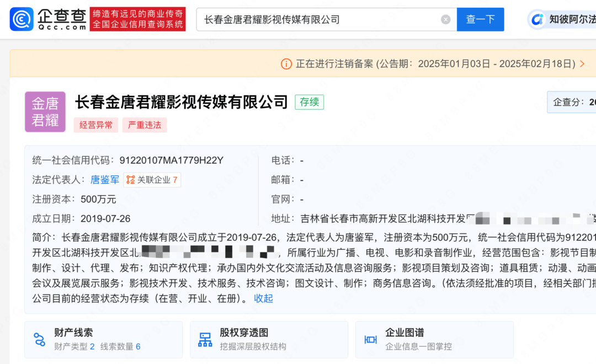Collapse the introduction with 收起
Image resolution: width=596 pixels, height=364 pixels.
point(263,298)
